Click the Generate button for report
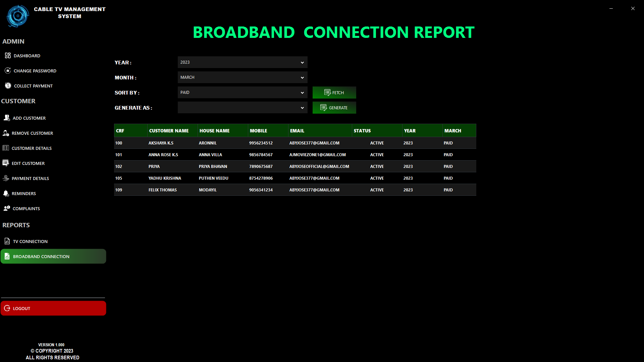The width and height of the screenshot is (644, 362). (x=334, y=107)
